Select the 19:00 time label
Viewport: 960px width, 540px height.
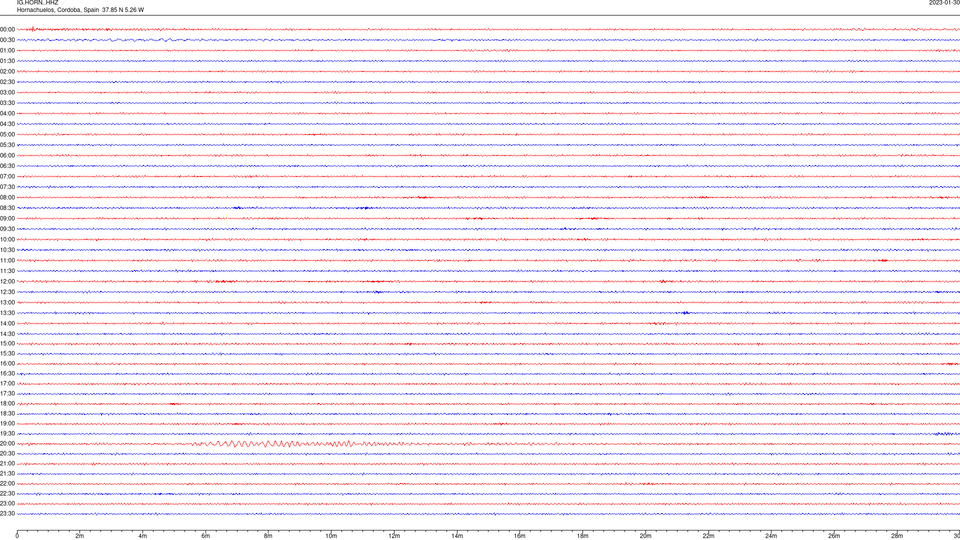[x=7, y=424]
